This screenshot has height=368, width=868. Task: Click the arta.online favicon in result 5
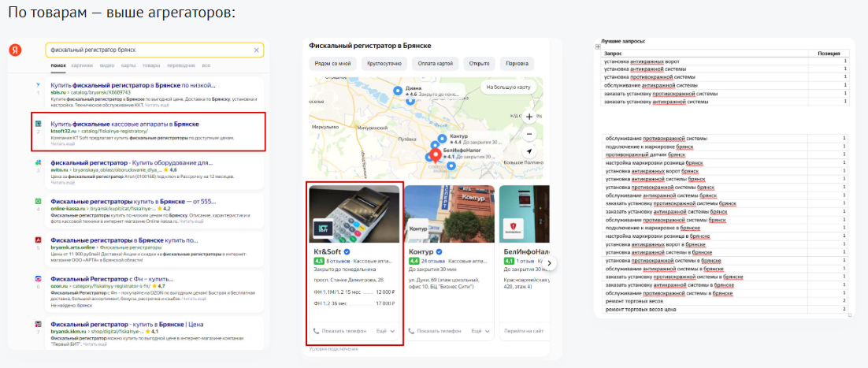pyautogui.click(x=38, y=240)
